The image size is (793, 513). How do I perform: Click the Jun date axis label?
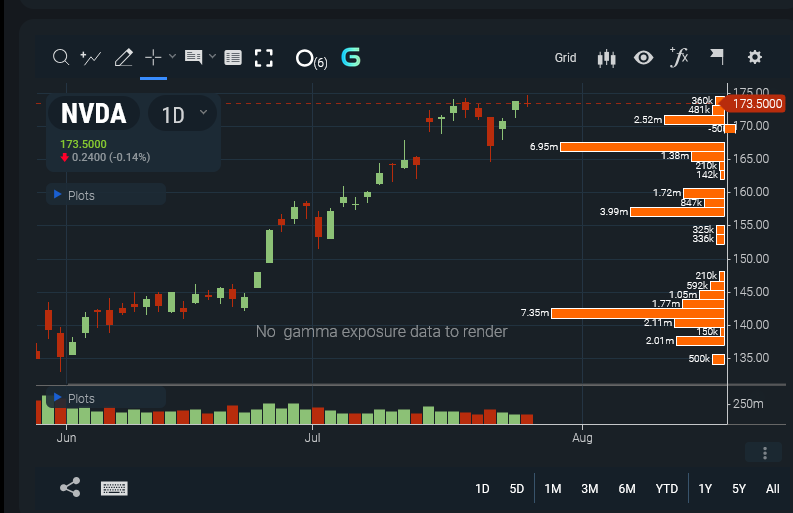click(66, 438)
